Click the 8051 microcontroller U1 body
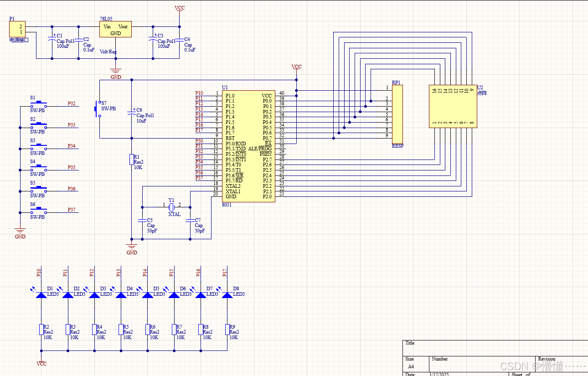 click(248, 146)
